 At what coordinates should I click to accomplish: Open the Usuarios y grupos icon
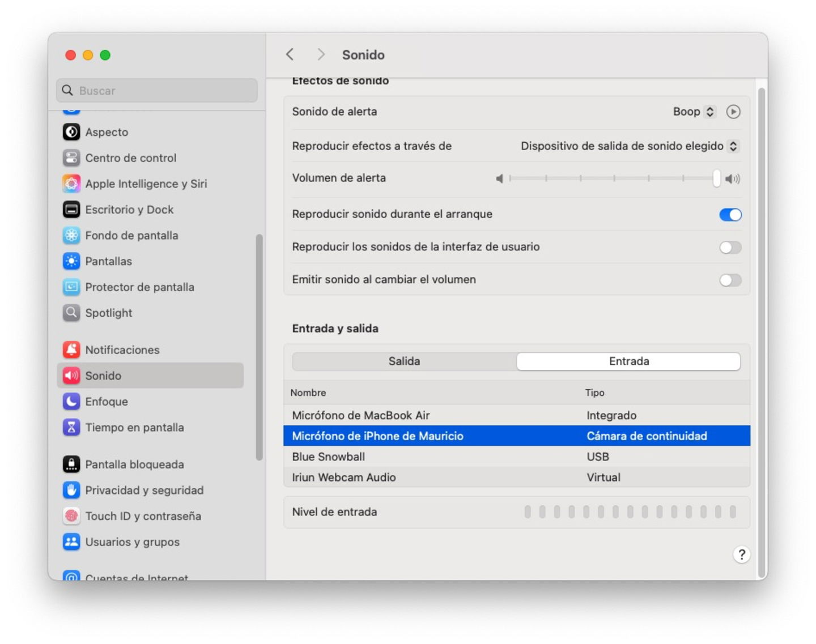71,542
